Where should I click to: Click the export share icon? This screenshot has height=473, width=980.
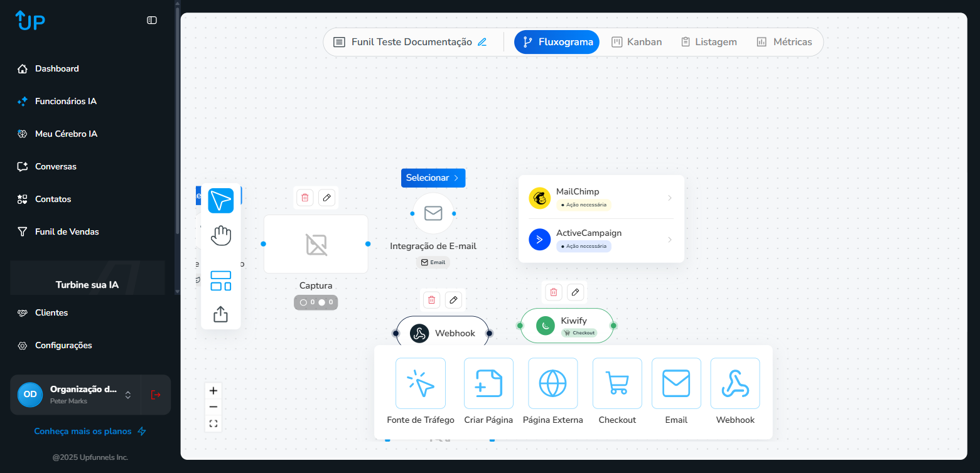tap(220, 314)
